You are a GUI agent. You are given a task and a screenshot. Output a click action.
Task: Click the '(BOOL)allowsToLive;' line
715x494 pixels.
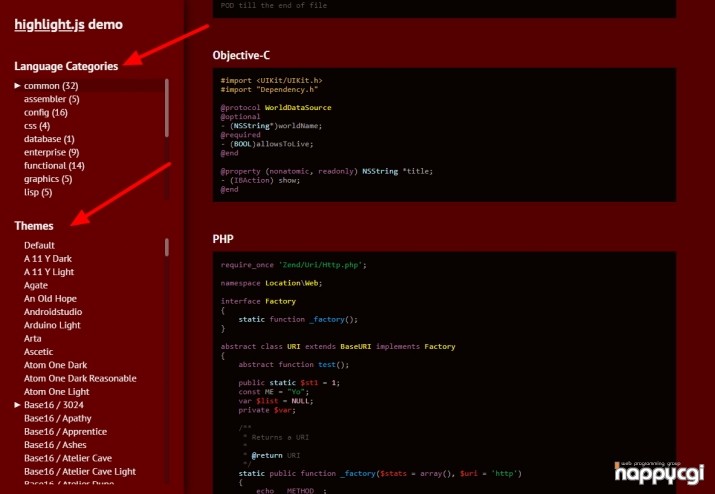[x=267, y=144]
